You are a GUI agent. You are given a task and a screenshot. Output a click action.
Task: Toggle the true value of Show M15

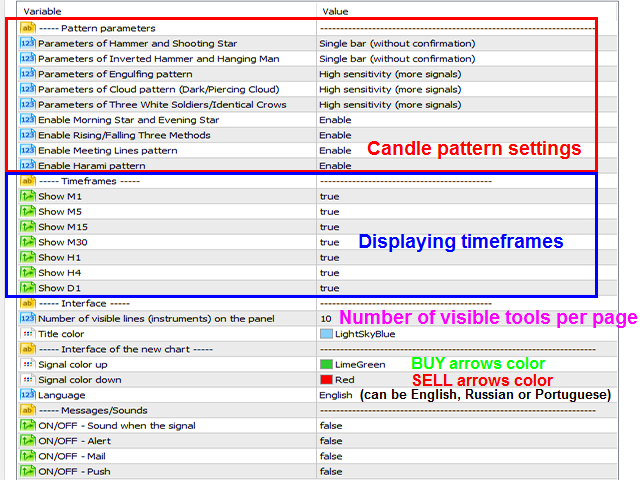pyautogui.click(x=329, y=227)
